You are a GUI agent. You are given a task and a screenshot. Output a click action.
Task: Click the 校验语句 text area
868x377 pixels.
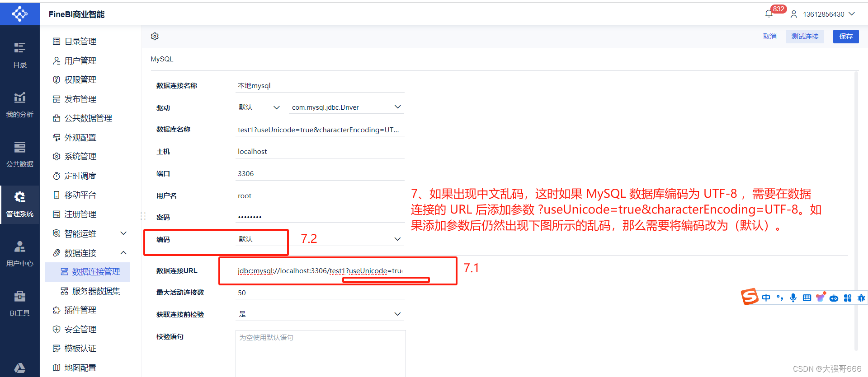321,354
